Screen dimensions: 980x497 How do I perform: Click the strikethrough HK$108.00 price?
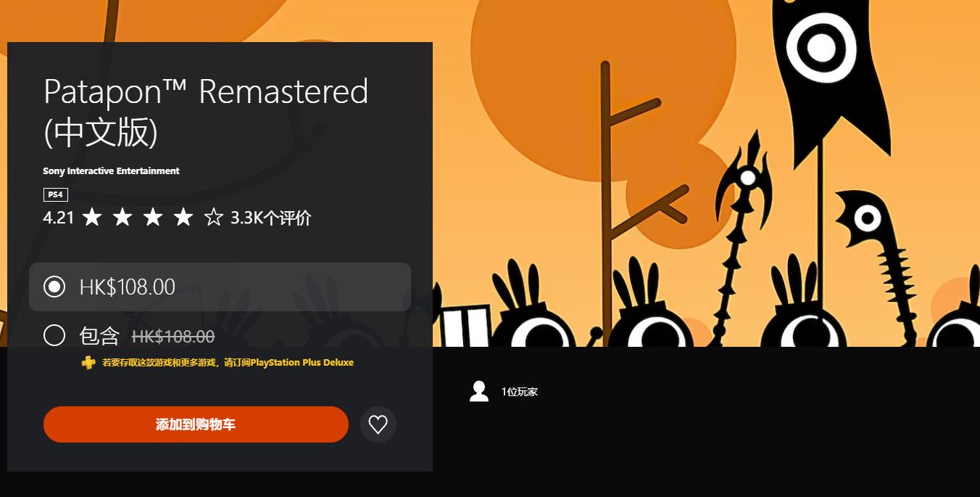click(173, 336)
